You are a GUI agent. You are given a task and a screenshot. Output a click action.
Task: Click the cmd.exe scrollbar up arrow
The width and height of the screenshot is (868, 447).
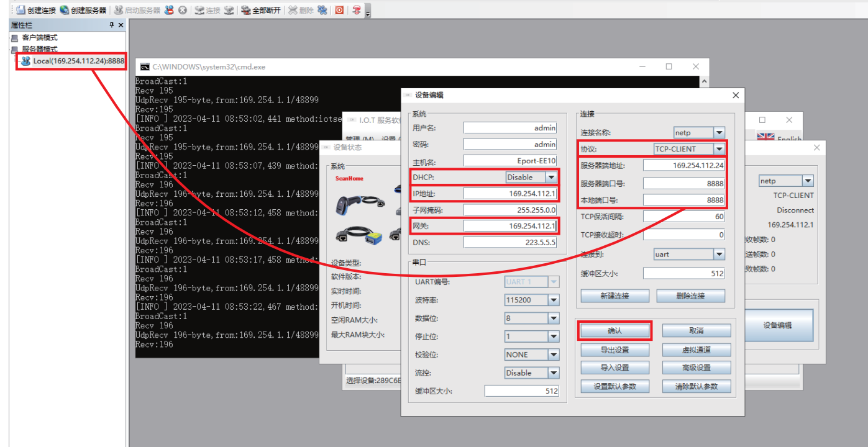(704, 81)
